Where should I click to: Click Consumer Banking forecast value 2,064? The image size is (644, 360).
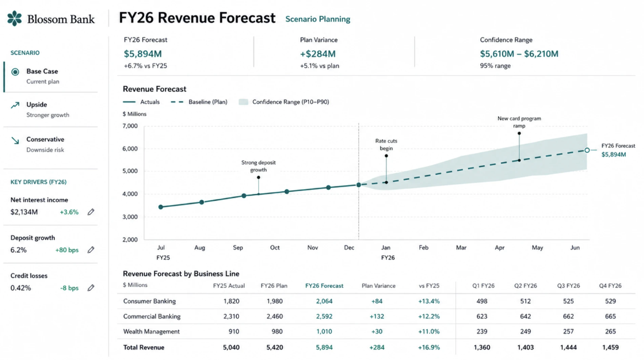tap(324, 301)
